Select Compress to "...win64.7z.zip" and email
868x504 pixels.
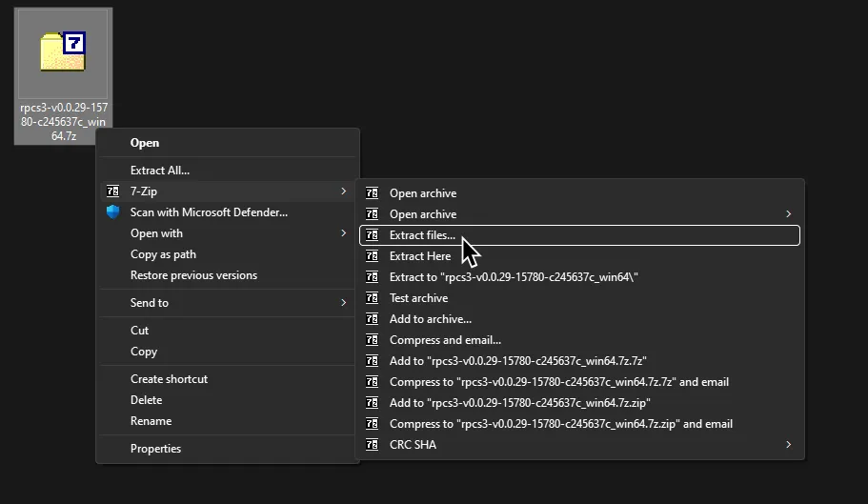pyautogui.click(x=579, y=424)
